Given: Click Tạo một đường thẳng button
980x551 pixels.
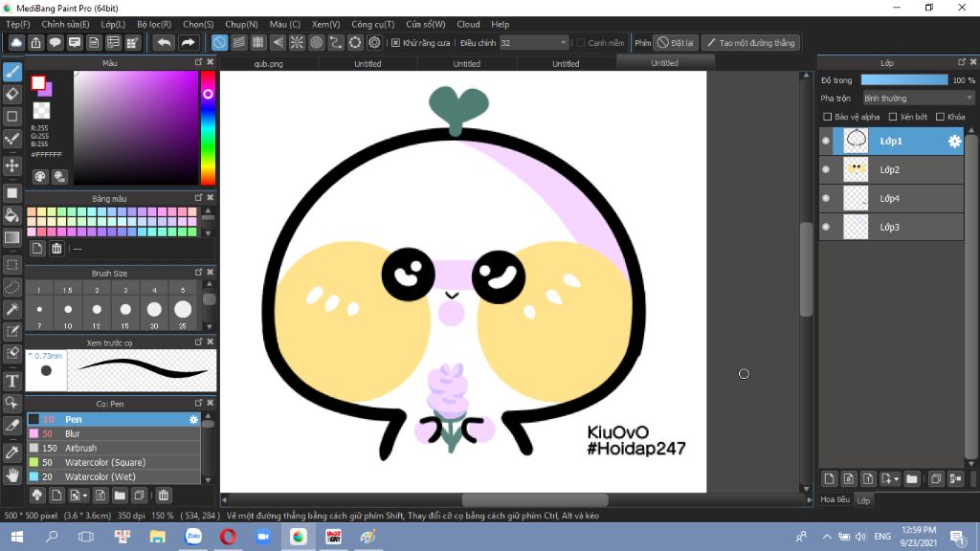Looking at the screenshot, I should point(750,43).
